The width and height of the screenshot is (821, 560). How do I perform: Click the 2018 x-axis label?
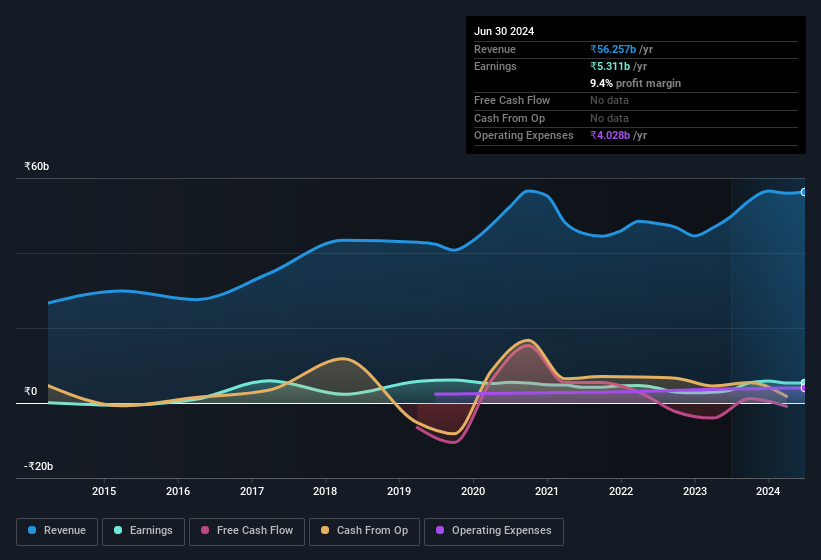325,491
